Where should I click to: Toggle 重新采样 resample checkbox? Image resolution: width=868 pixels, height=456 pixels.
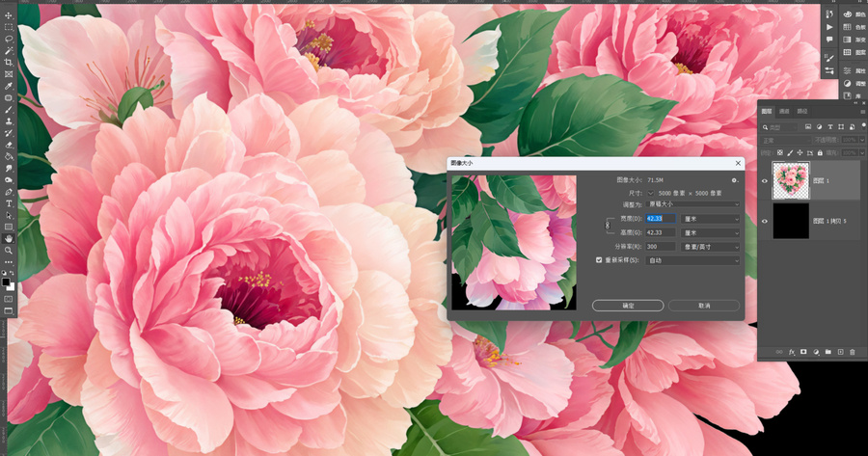click(599, 260)
